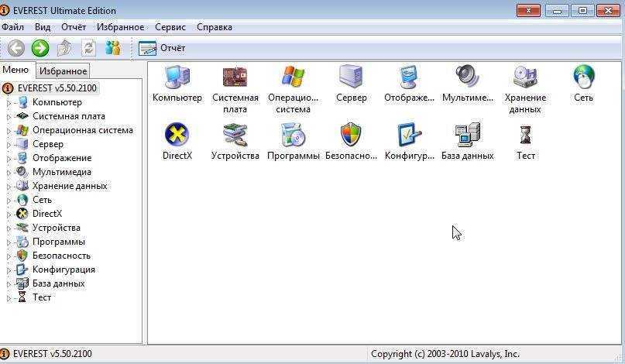Switch to the Избранное tab in sidebar
The width and height of the screenshot is (625, 364).
63,71
